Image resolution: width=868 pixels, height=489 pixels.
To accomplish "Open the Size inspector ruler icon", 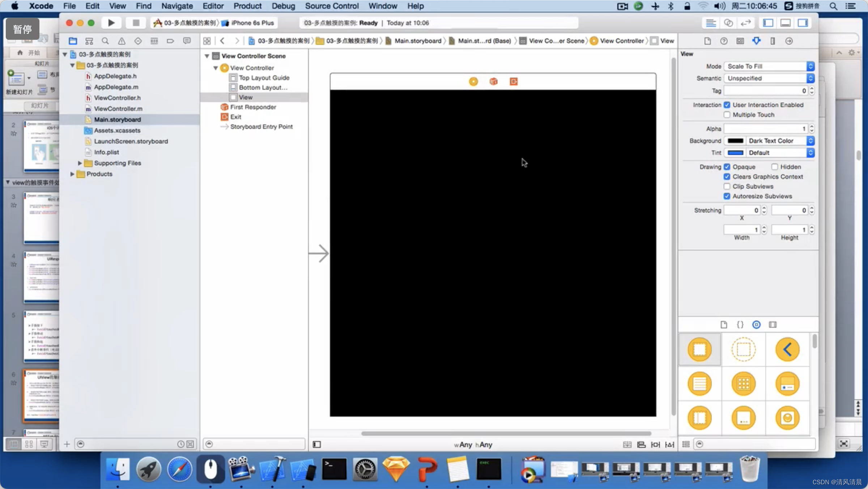I will 773,41.
